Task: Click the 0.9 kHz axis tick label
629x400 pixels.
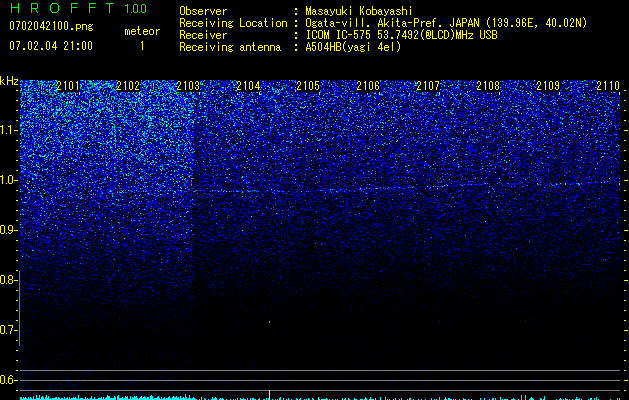Action: pos(8,230)
